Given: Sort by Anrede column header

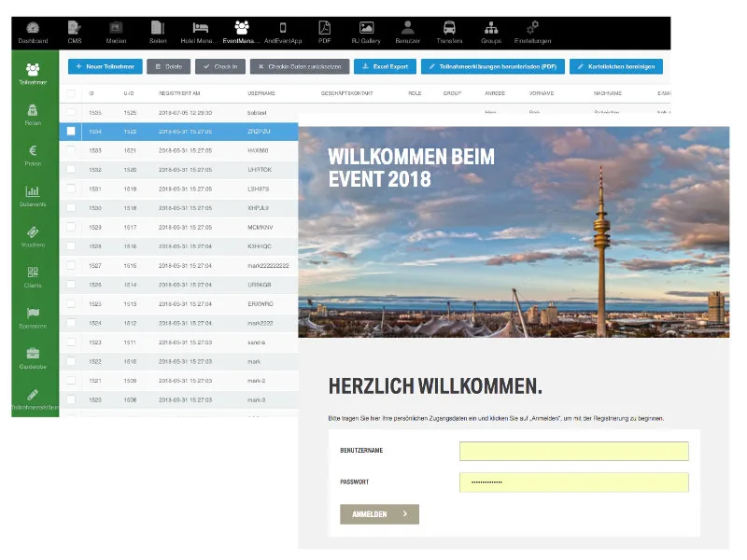Looking at the screenshot, I should pyautogui.click(x=495, y=93).
